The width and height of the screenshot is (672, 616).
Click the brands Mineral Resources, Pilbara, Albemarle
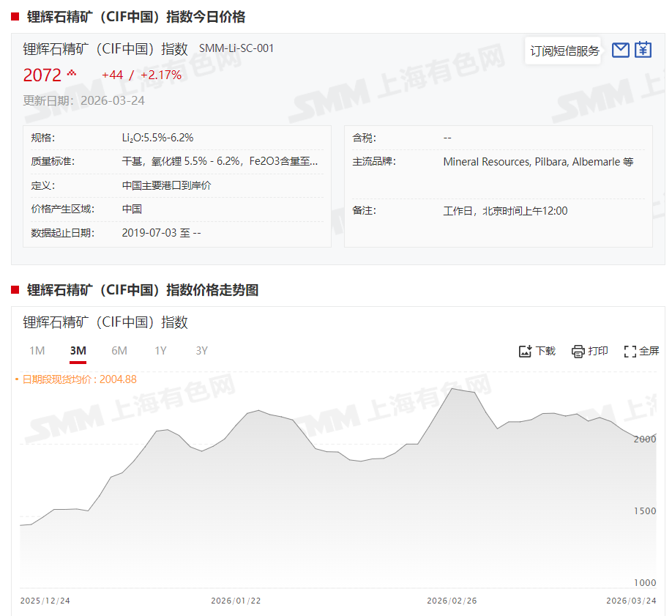tap(538, 162)
